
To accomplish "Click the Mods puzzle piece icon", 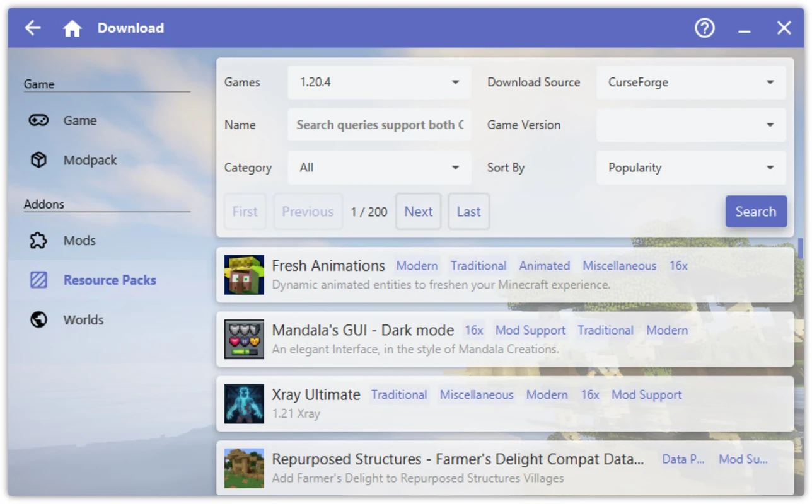I will [38, 240].
